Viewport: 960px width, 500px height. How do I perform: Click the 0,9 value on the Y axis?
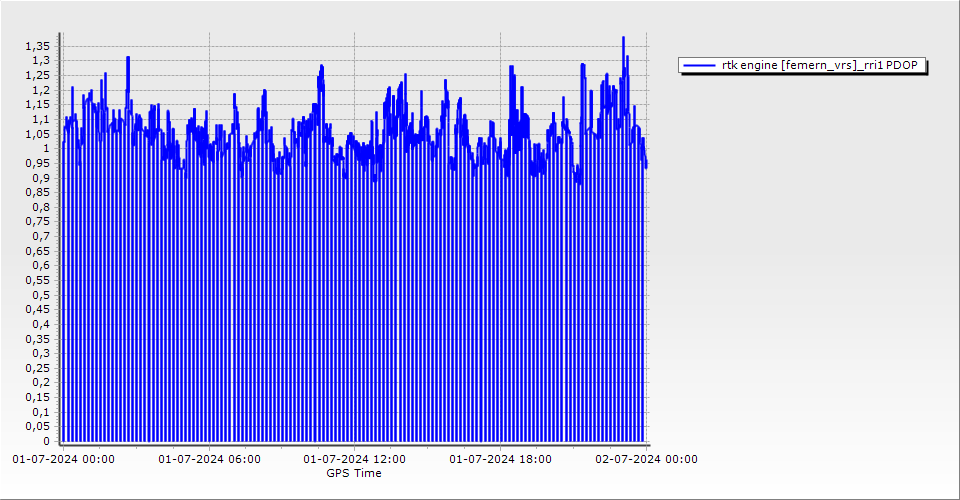click(x=40, y=178)
